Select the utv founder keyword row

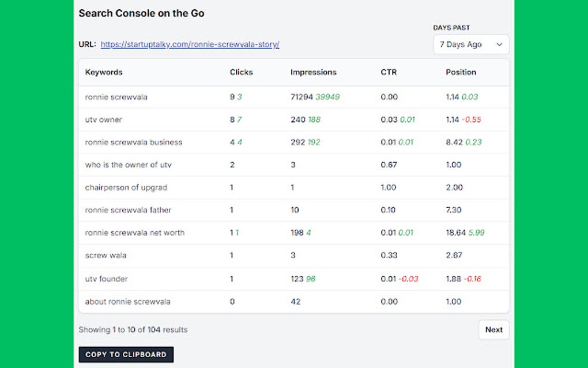pyautogui.click(x=107, y=278)
